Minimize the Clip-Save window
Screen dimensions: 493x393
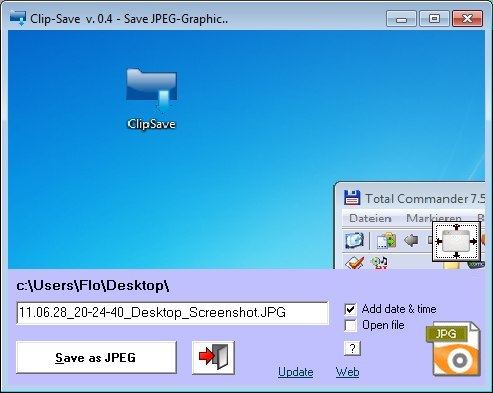pos(401,18)
